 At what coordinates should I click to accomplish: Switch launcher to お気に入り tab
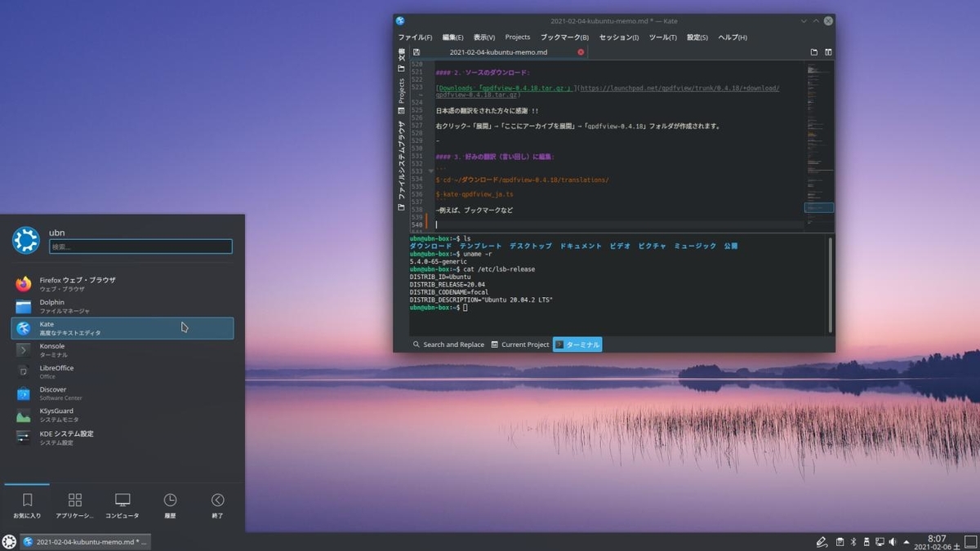(27, 506)
